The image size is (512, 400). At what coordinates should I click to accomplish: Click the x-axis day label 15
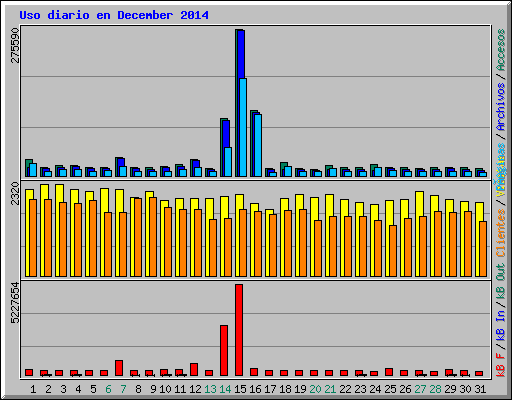click(240, 389)
